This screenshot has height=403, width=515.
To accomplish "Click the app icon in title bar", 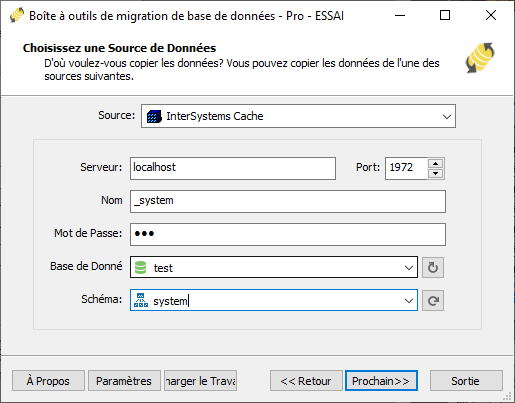I will pyautogui.click(x=17, y=15).
